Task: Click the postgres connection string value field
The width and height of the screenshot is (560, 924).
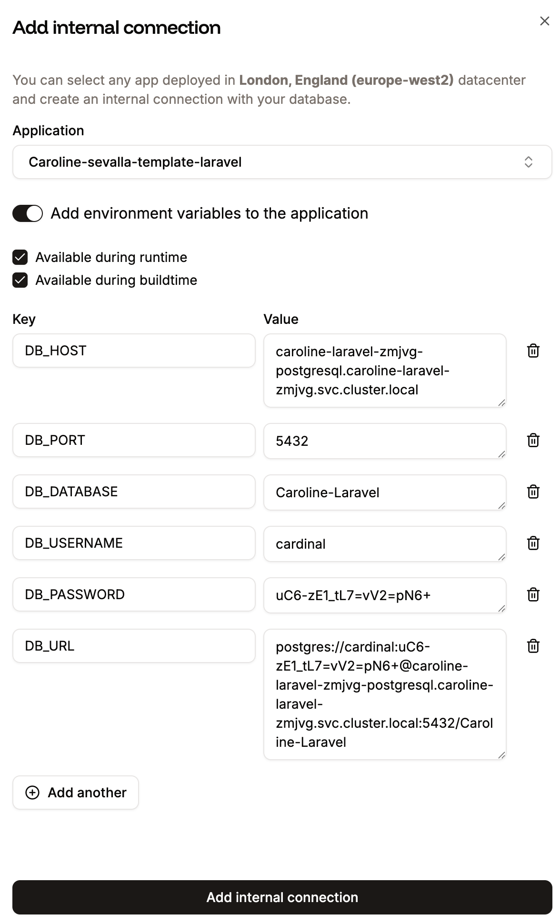Action: (384, 695)
